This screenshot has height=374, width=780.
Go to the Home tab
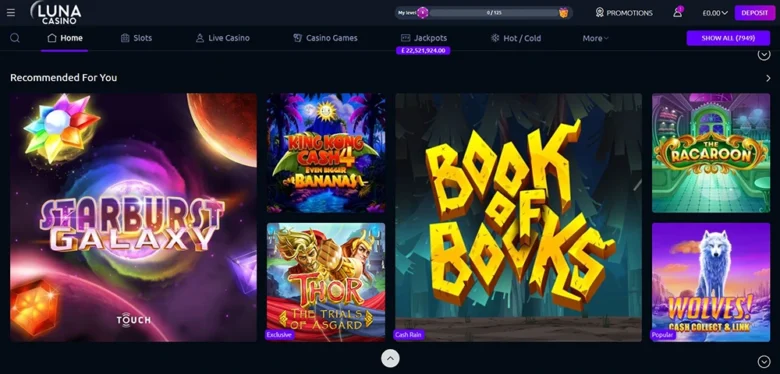65,38
